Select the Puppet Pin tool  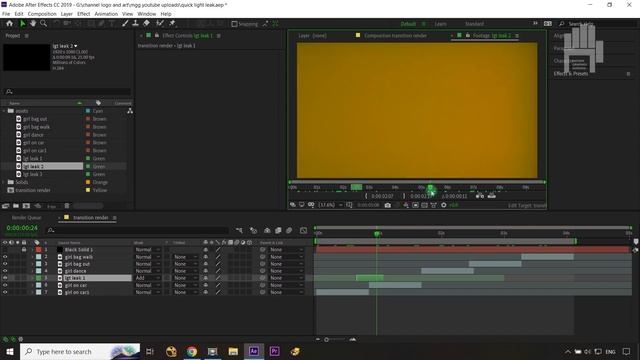click(x=172, y=24)
